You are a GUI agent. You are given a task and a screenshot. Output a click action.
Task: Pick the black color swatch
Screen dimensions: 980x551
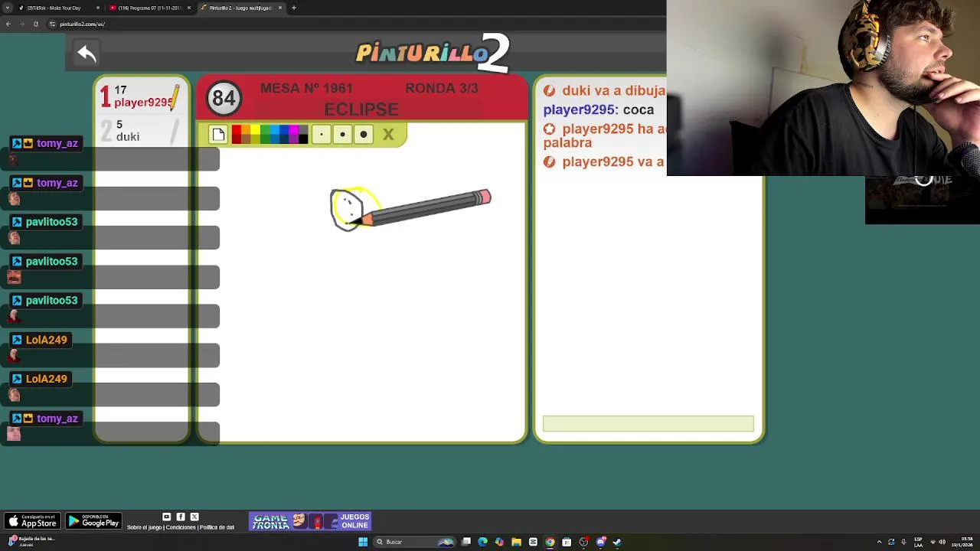[x=303, y=139]
